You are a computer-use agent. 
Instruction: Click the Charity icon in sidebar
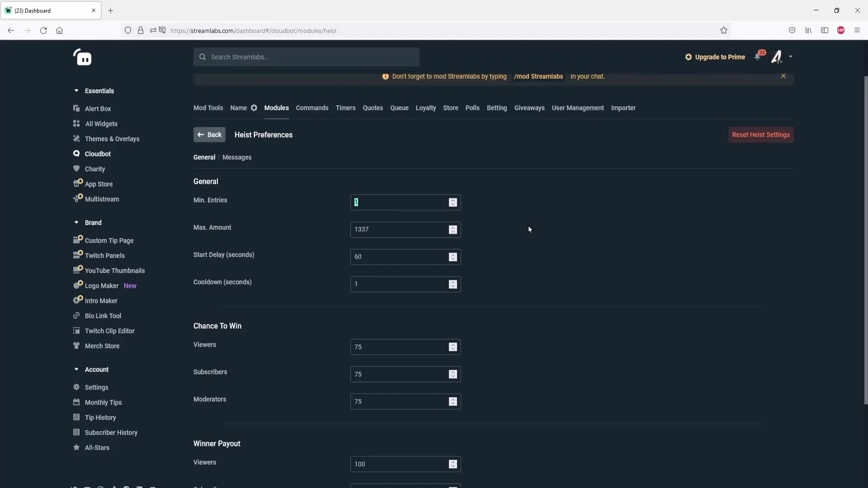pyautogui.click(x=75, y=169)
